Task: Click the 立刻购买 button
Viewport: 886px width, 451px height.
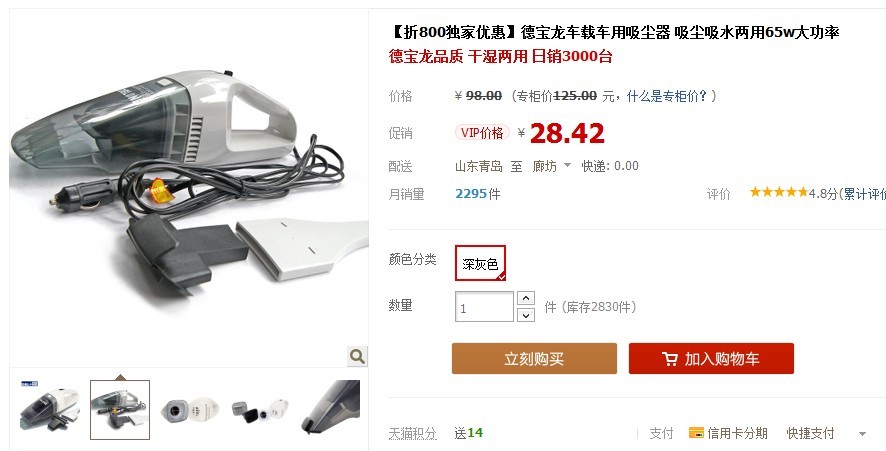Action: point(534,358)
